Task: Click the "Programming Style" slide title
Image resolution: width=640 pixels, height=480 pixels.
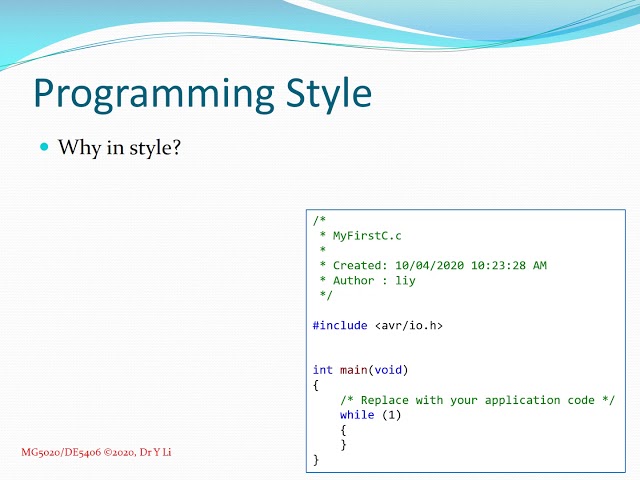Action: pyautogui.click(x=202, y=93)
